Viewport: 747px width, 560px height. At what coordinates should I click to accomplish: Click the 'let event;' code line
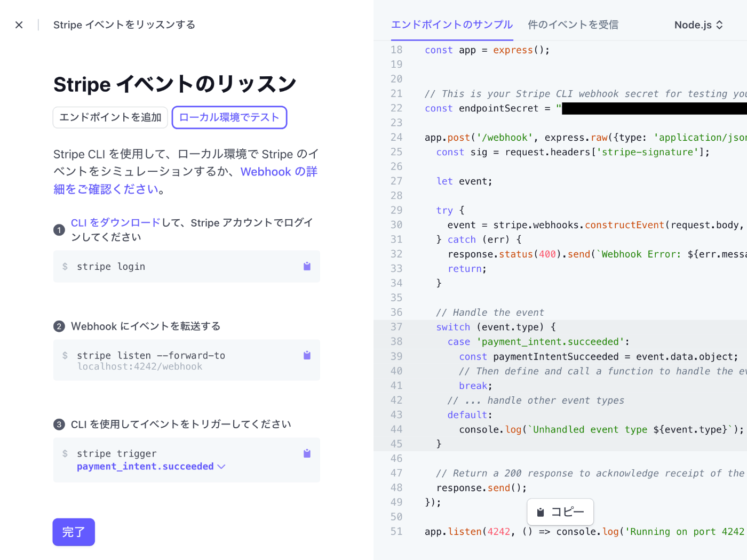click(x=464, y=181)
